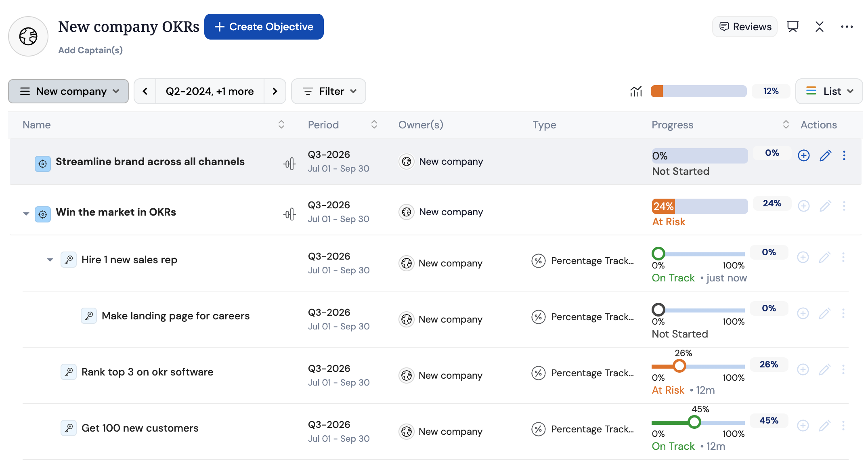Go to previous period arrow
This screenshot has width=868, height=474.
tap(145, 91)
